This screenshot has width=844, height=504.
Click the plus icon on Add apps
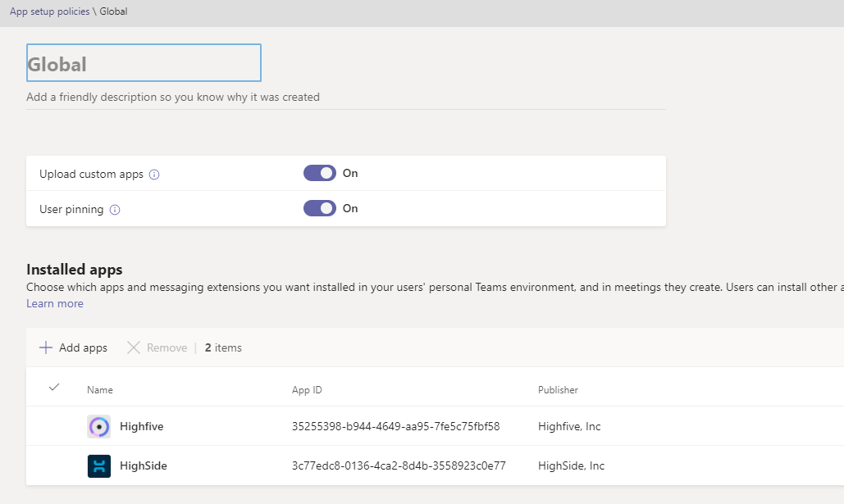[x=46, y=347]
